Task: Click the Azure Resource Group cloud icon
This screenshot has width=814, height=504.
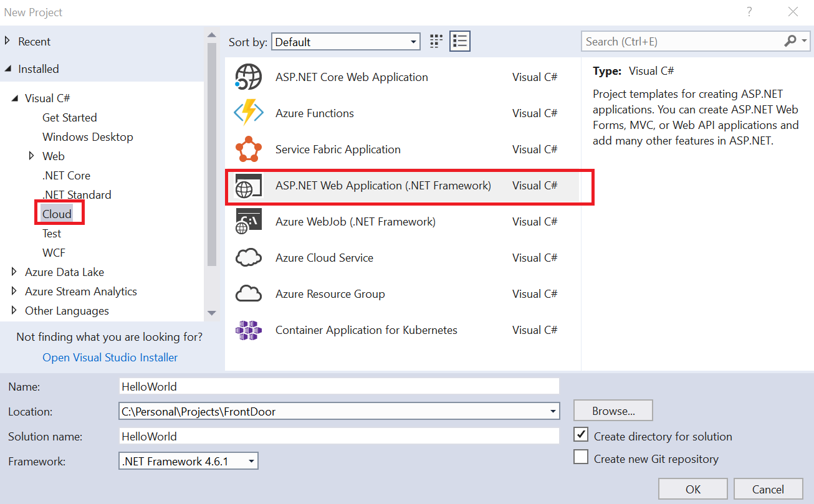Action: tap(248, 294)
